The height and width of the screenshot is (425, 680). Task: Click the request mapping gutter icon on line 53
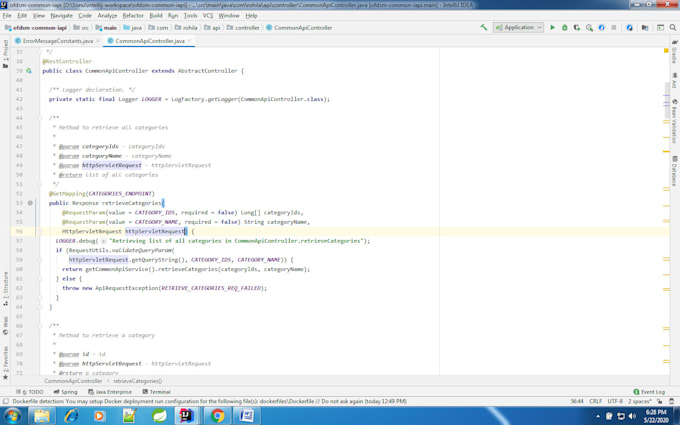30,203
